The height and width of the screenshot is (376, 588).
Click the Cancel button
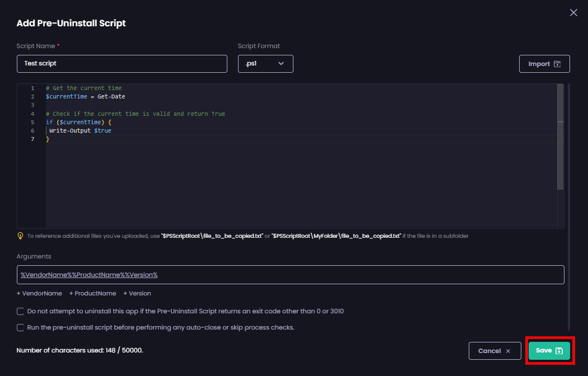coord(495,350)
